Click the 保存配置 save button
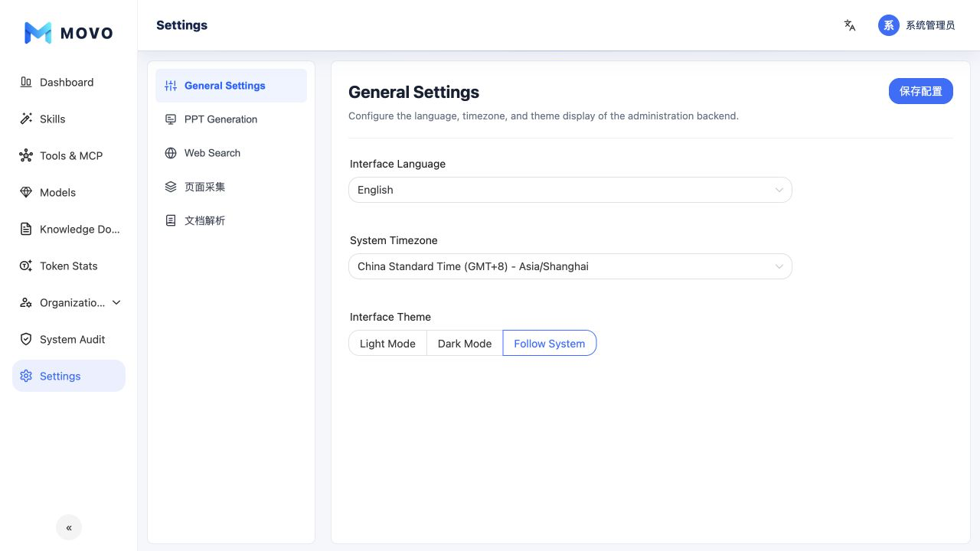 [921, 91]
